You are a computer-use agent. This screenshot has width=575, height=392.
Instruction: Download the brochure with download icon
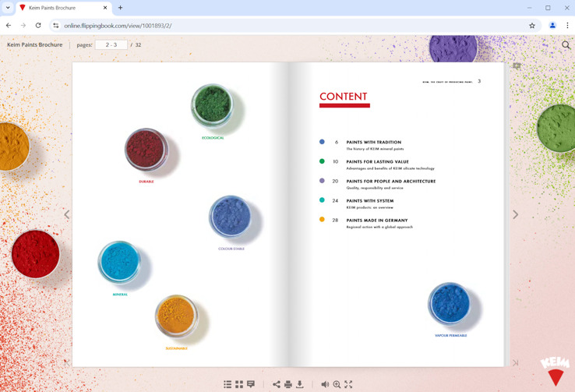coord(300,384)
